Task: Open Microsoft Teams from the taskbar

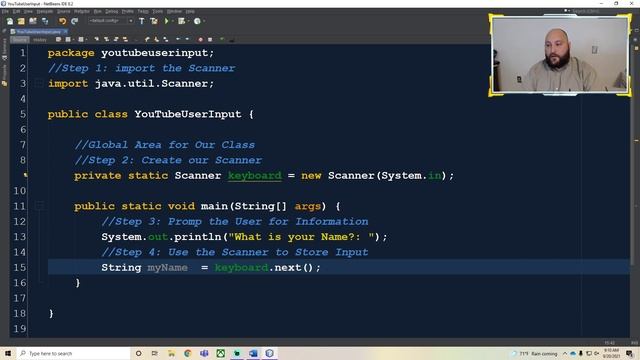Action: (204, 353)
